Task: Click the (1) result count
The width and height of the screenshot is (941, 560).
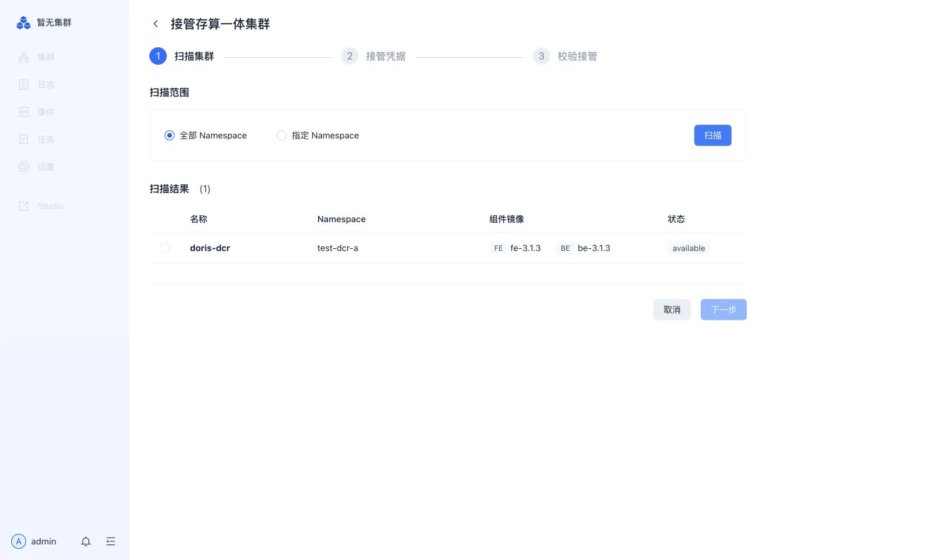Action: coord(205,189)
